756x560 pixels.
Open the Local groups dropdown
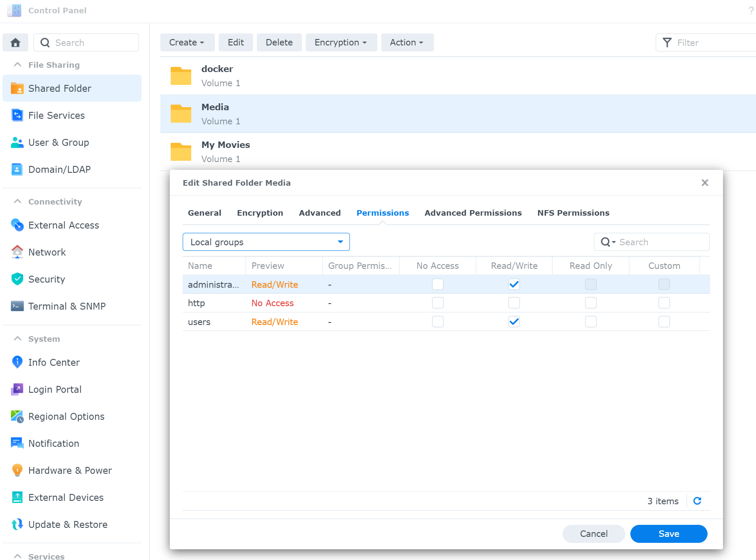pyautogui.click(x=266, y=242)
